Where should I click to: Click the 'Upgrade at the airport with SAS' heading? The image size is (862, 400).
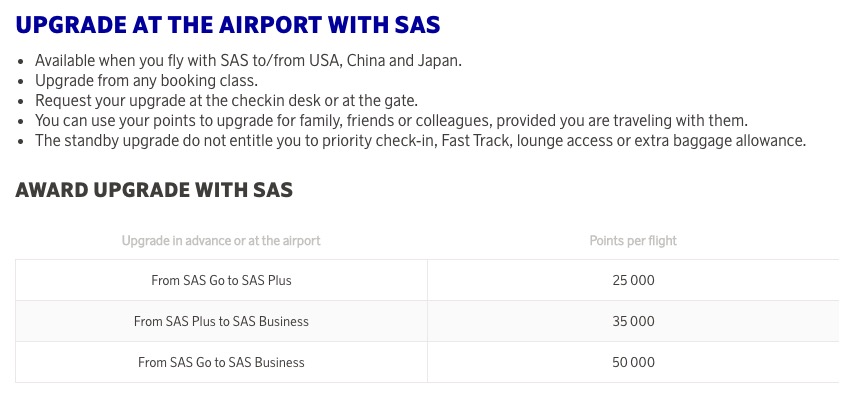pyautogui.click(x=228, y=25)
